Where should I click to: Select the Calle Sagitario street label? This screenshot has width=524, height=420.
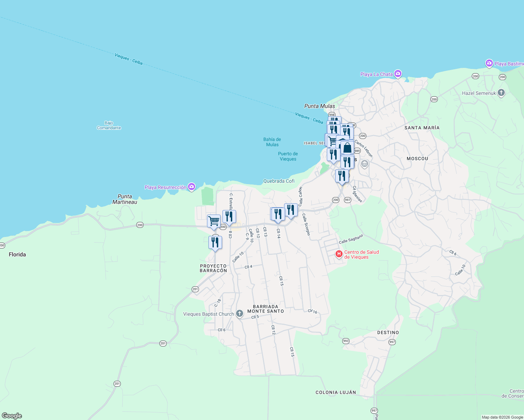(351, 239)
